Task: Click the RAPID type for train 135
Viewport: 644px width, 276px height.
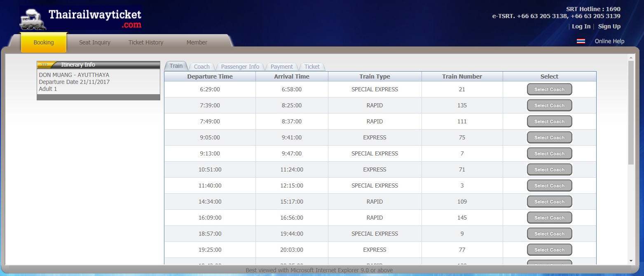Action: pyautogui.click(x=375, y=105)
